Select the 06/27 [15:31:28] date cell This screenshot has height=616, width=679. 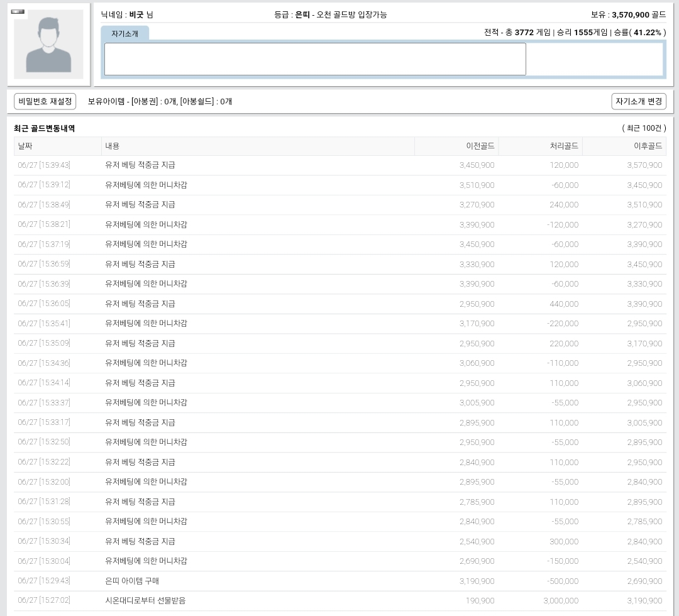[44, 502]
